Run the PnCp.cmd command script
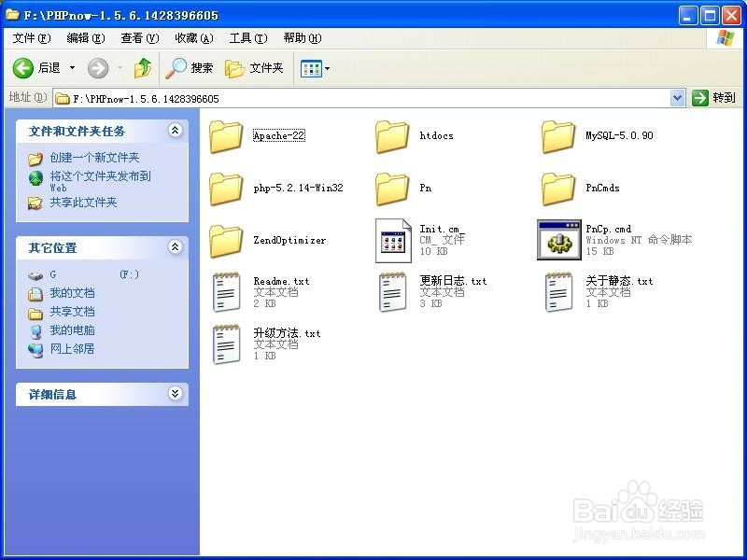747x560 pixels. pos(557,240)
